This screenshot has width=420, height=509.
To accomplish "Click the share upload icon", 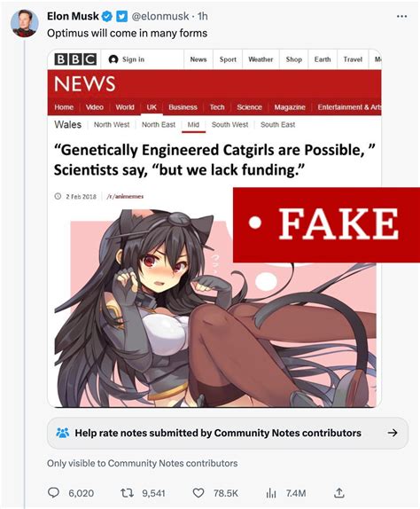I will click(338, 493).
